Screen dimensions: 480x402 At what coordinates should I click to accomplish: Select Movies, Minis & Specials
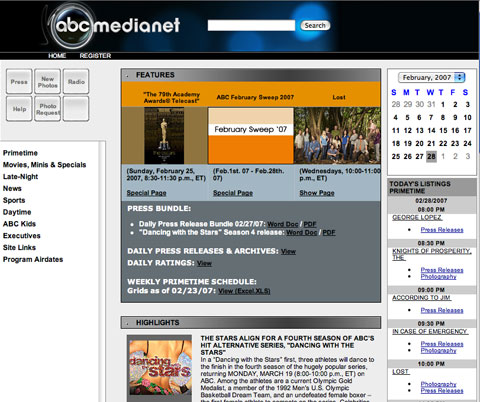44,165
